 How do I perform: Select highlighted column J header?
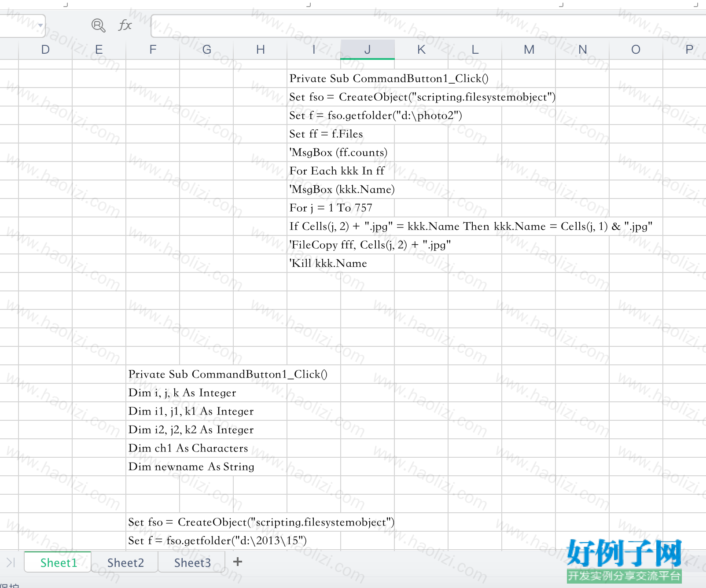(x=368, y=50)
